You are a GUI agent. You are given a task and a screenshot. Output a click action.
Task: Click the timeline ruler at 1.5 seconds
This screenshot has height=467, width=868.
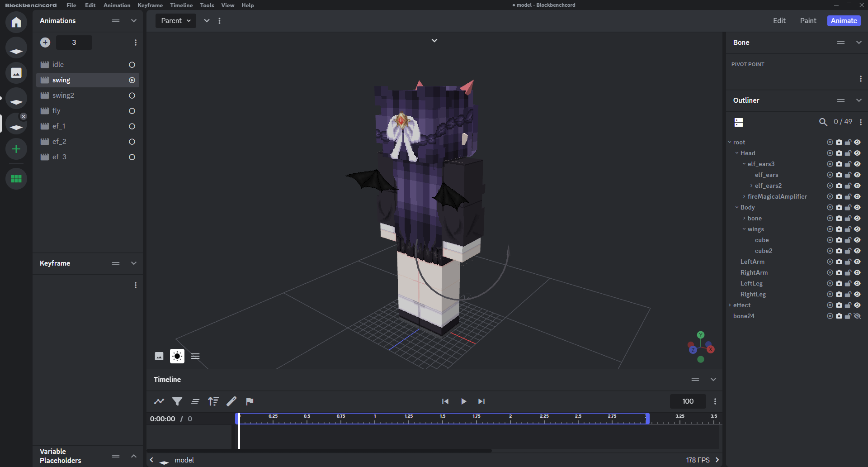pos(443,419)
